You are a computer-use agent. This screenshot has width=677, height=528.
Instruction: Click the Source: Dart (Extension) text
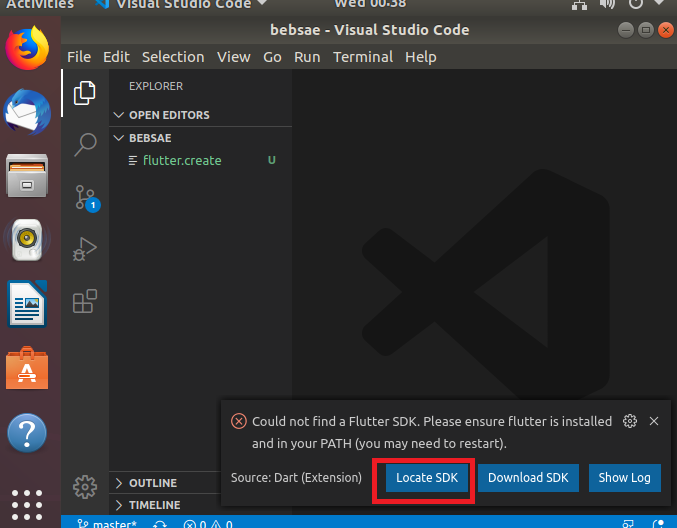pos(296,477)
